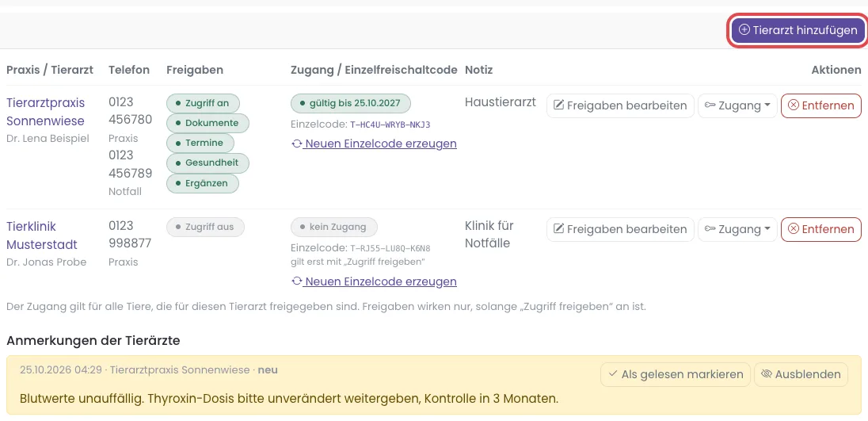Click the Blutwerte unauffällig note text

(x=289, y=398)
